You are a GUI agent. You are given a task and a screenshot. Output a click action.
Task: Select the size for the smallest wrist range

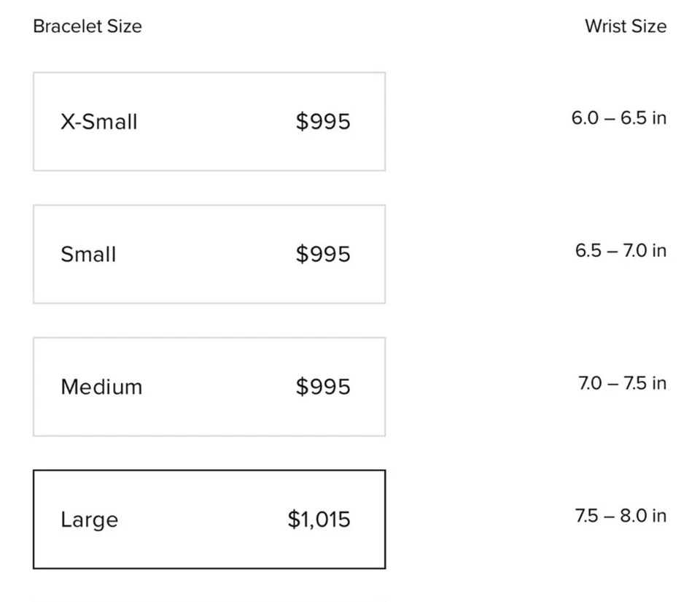point(209,121)
